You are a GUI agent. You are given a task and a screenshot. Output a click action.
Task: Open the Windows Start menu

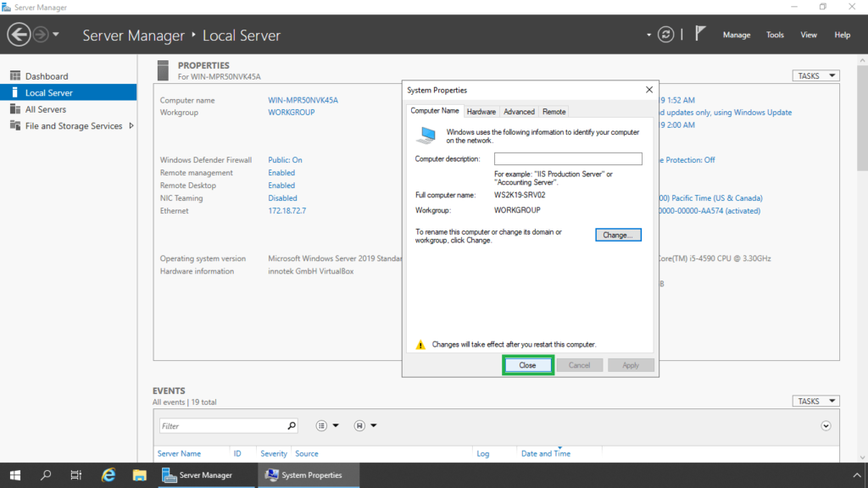(x=15, y=475)
